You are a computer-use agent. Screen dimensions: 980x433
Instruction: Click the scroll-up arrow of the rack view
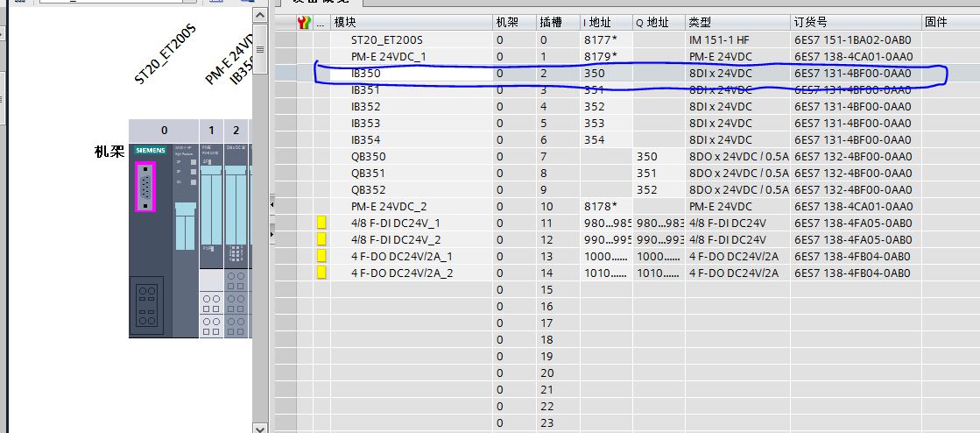pos(260,14)
